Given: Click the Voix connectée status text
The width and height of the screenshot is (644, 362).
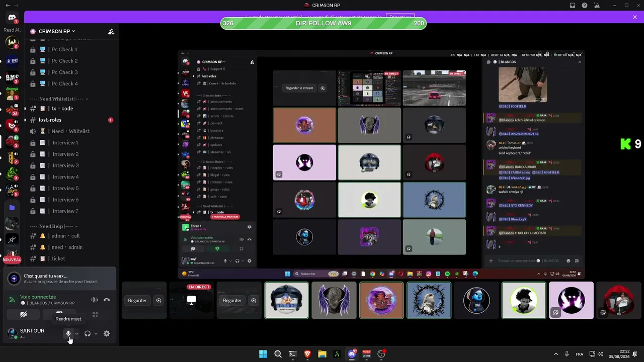Looking at the screenshot, I should tap(38, 297).
